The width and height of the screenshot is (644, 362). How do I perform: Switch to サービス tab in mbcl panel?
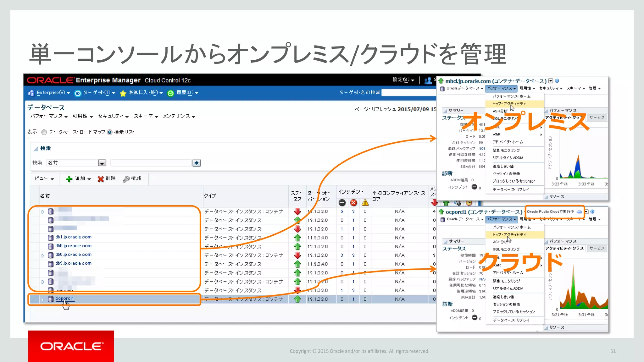(x=597, y=118)
